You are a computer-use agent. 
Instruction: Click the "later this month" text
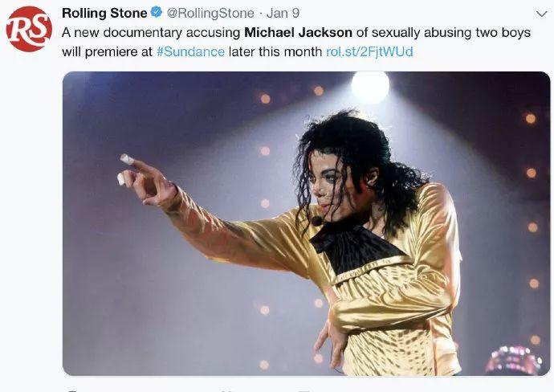tap(275, 51)
